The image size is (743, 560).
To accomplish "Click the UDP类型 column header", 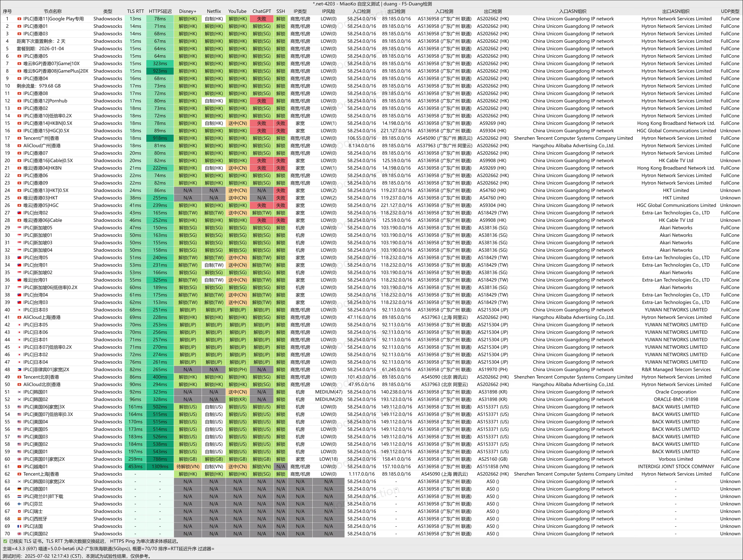I will click(x=730, y=11).
